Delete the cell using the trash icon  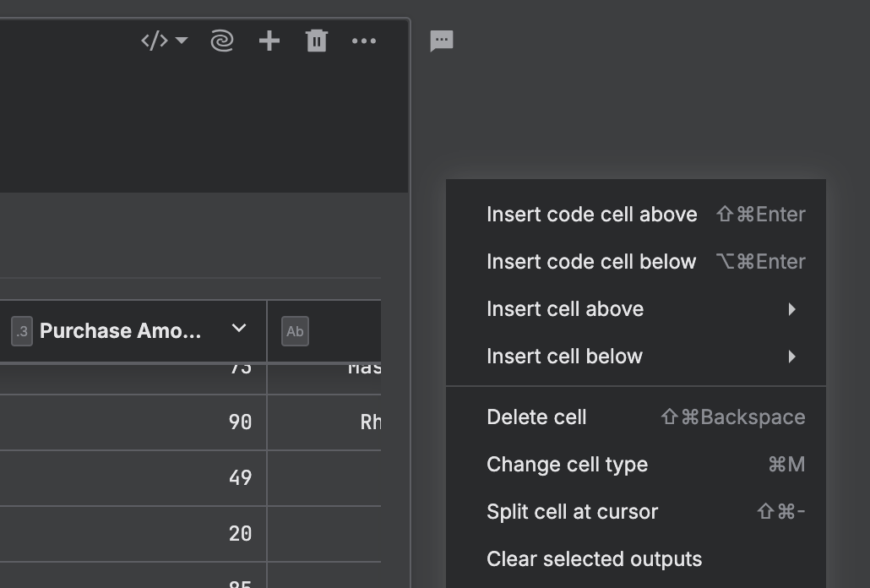(x=317, y=41)
